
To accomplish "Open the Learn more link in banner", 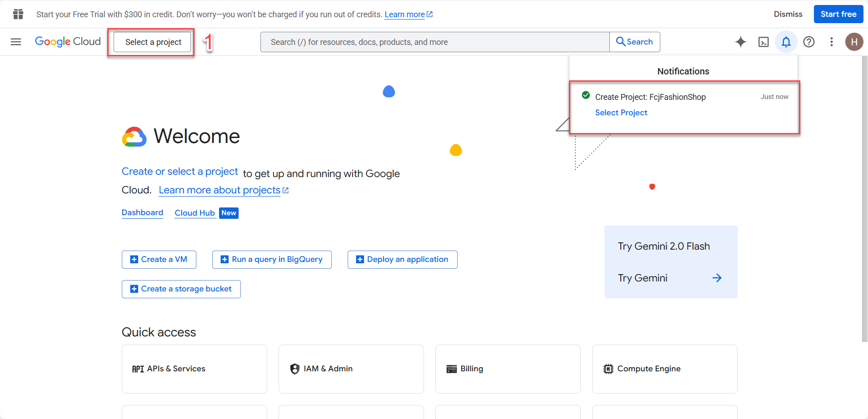I will click(x=408, y=15).
